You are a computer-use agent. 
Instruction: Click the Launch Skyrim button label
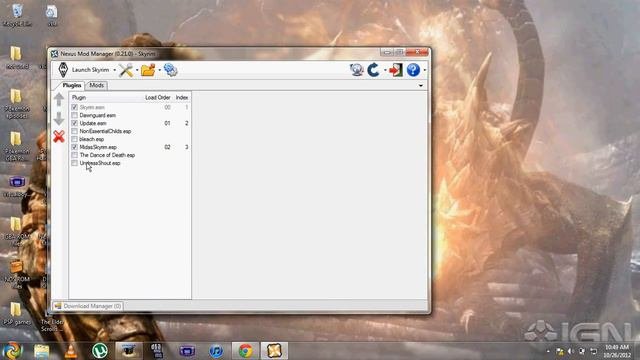point(90,70)
